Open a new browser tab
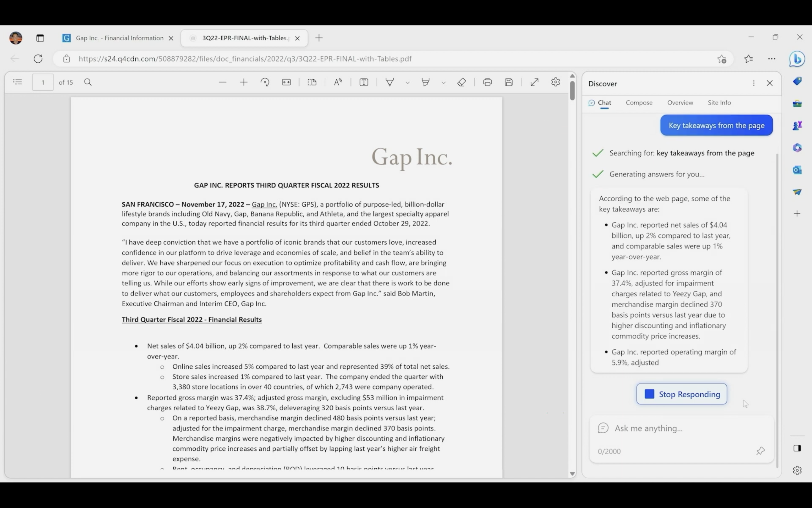 coord(319,38)
